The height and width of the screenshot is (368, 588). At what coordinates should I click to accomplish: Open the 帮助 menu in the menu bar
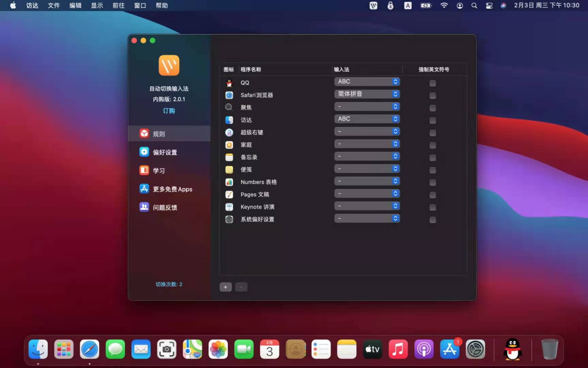click(162, 5)
